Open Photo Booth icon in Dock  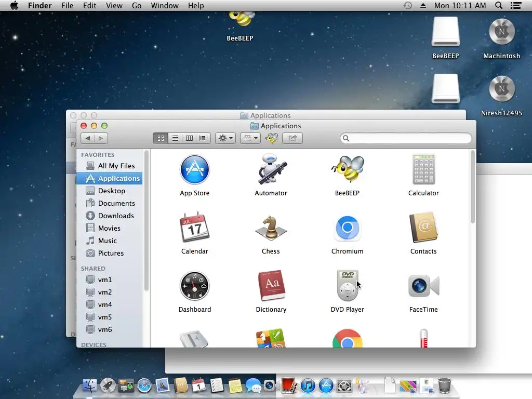click(x=289, y=386)
